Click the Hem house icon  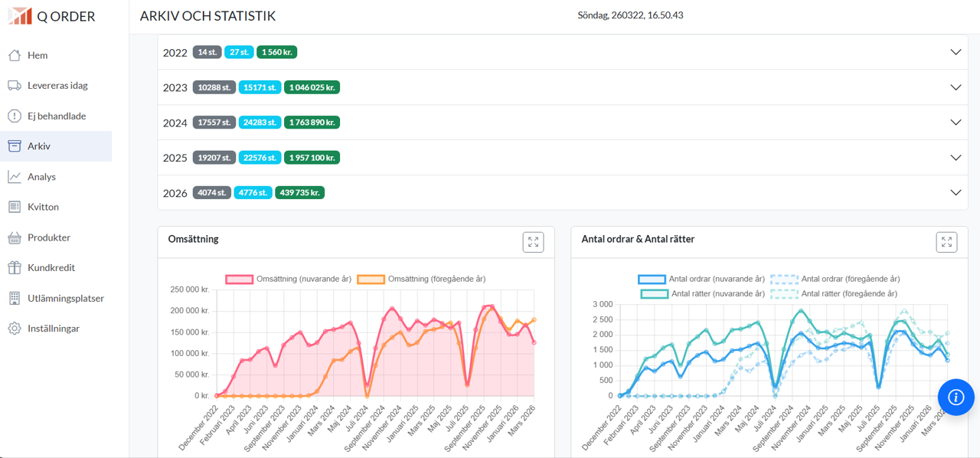tap(14, 55)
